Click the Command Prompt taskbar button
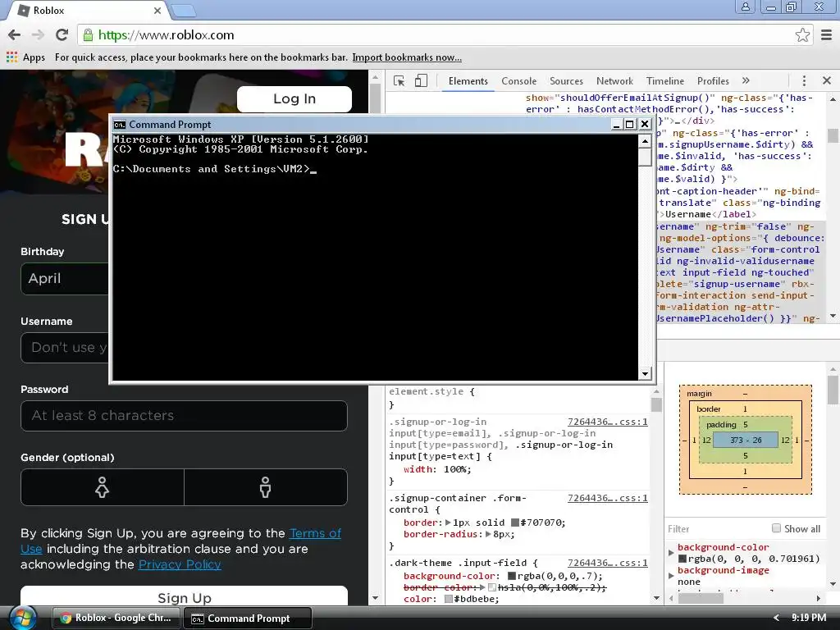The image size is (840, 630). click(x=248, y=619)
